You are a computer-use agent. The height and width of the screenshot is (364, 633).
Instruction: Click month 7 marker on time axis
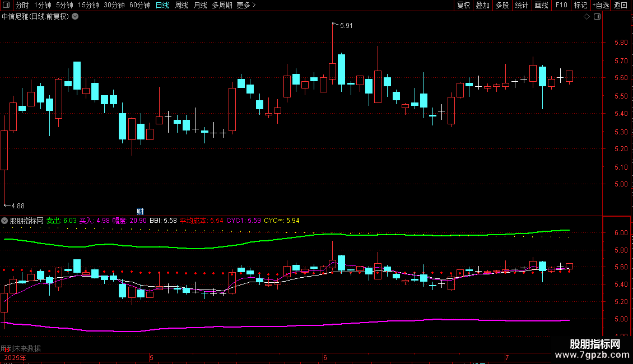[x=507, y=358]
